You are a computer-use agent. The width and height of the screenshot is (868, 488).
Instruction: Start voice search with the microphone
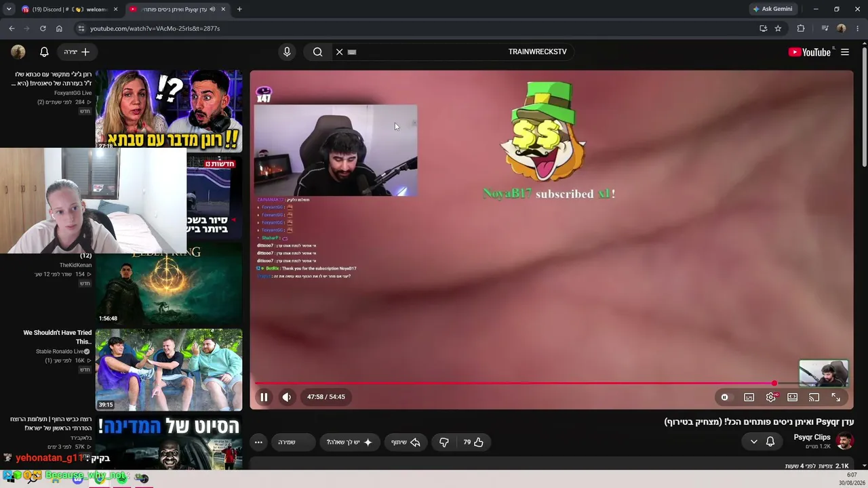pyautogui.click(x=287, y=52)
